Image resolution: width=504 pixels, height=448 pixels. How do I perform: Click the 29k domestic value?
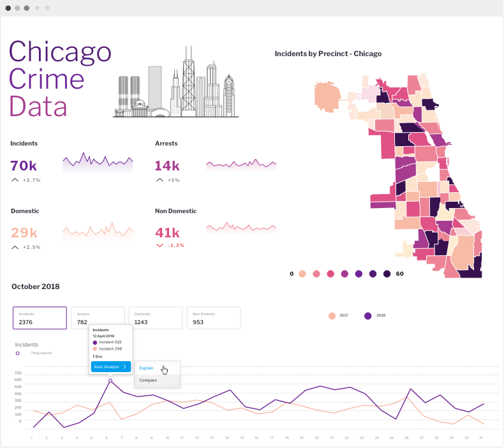point(24,232)
